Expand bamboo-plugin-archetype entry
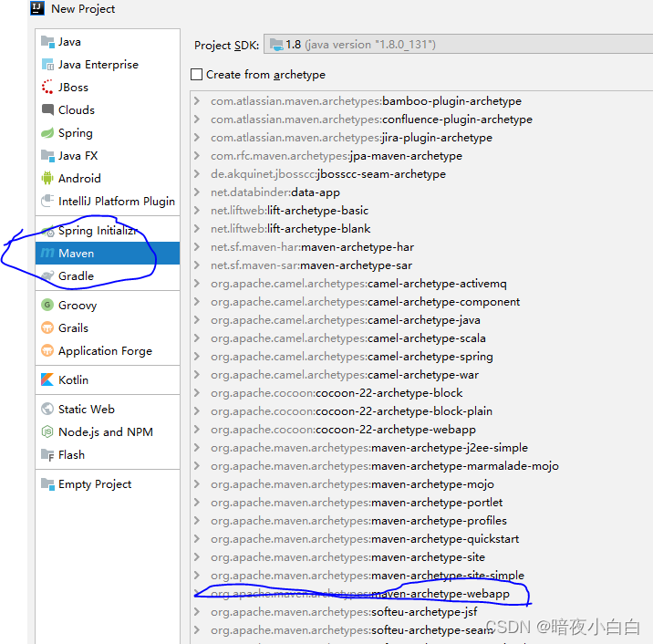The height and width of the screenshot is (644, 653). tap(197, 101)
